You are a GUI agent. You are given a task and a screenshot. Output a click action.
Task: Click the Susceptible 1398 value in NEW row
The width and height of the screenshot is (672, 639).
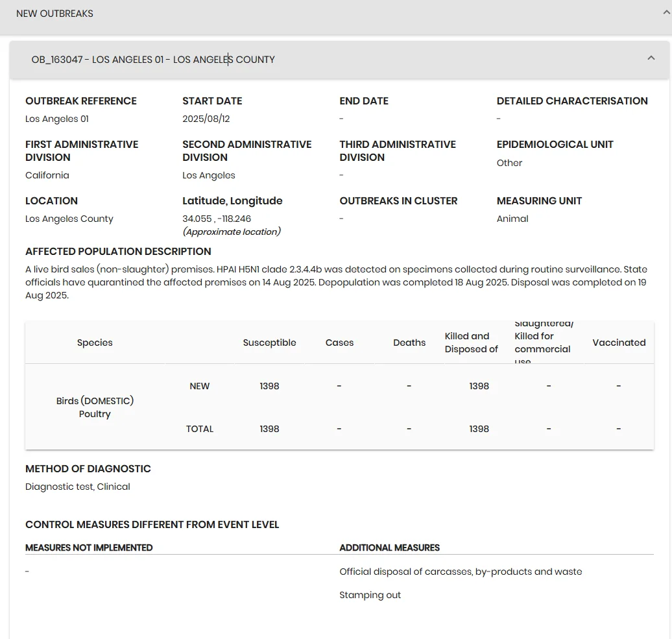270,386
